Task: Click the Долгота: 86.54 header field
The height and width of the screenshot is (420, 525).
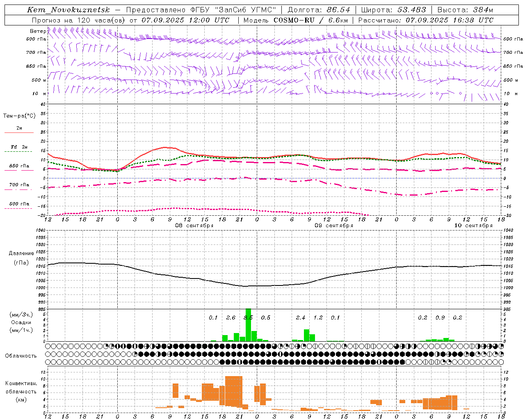Action: point(319,10)
